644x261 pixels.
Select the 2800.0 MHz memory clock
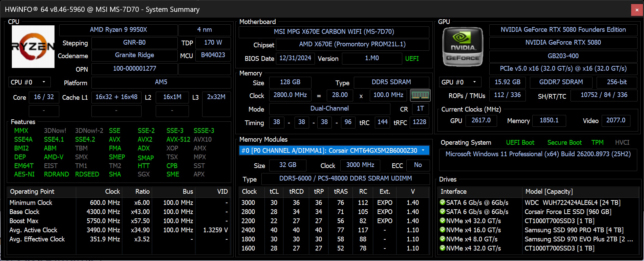tap(290, 95)
